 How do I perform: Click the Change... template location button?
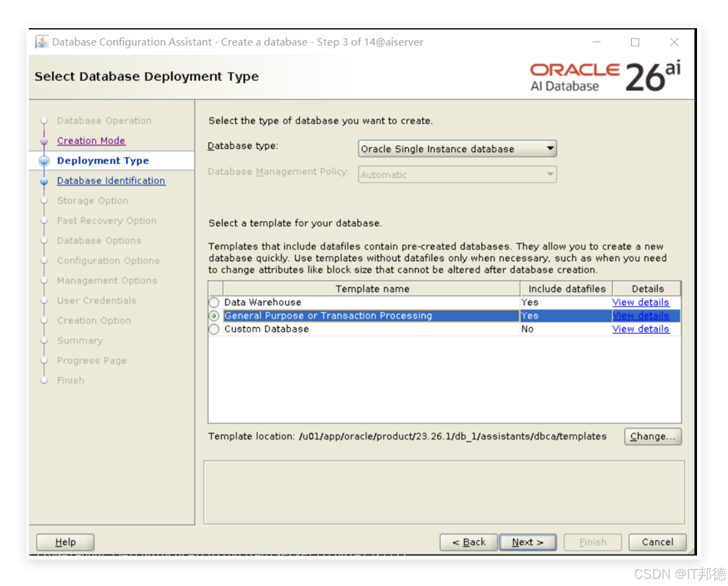click(653, 436)
